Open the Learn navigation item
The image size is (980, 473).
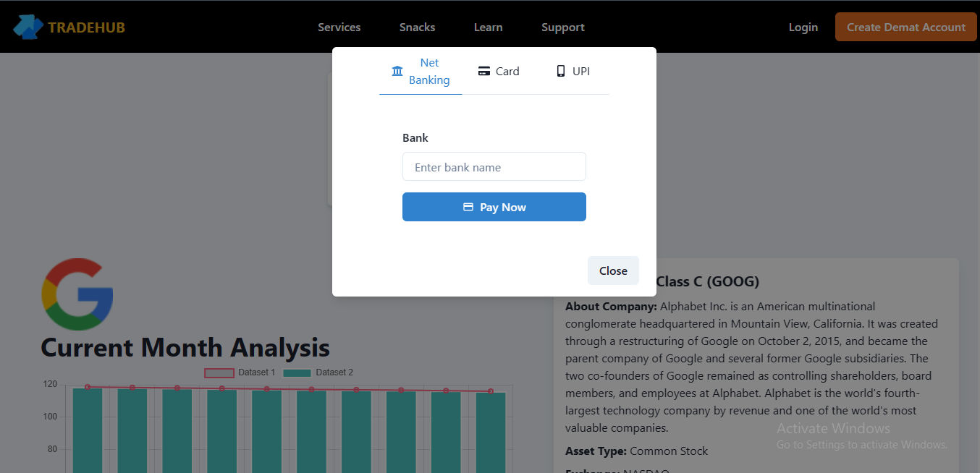click(x=489, y=27)
